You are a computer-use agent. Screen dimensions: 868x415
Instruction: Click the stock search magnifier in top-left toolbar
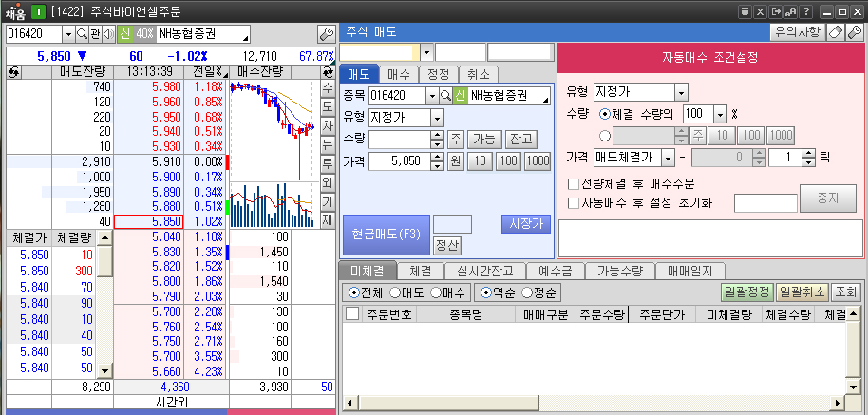(82, 34)
